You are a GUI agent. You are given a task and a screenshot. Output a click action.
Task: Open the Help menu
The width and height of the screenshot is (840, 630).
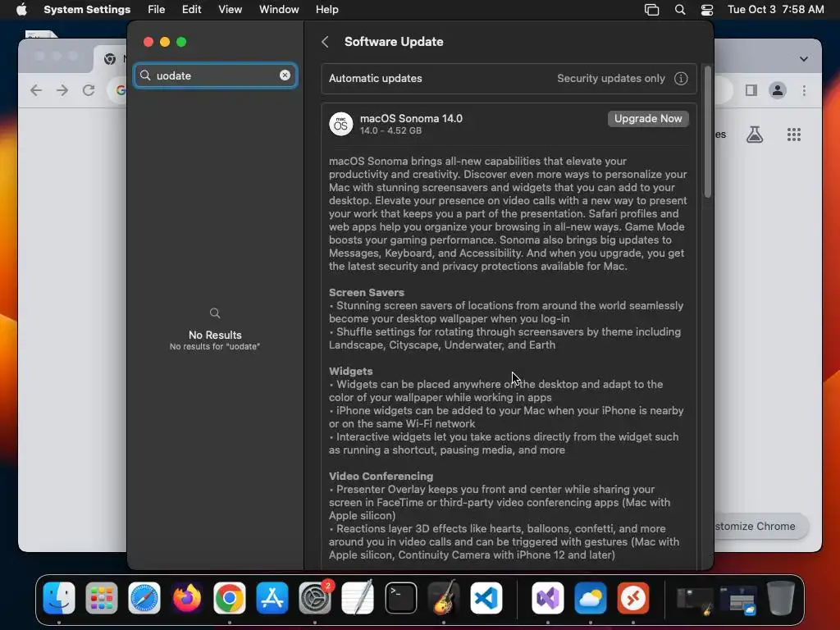point(326,10)
